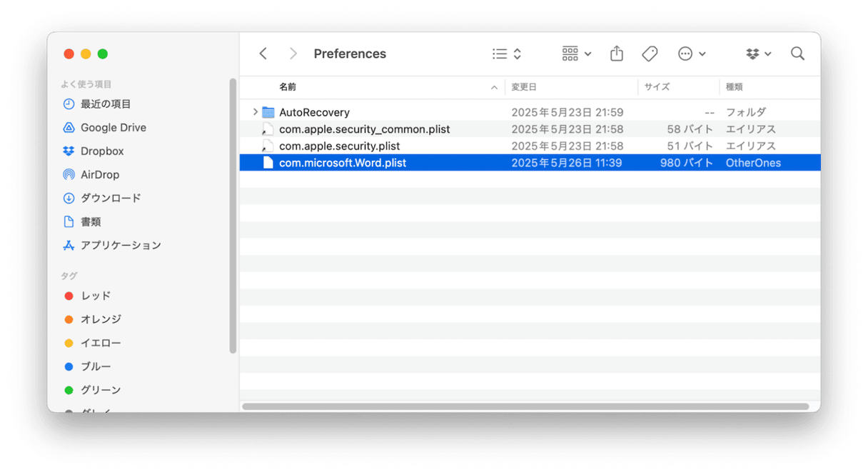Click the back navigation arrow
The image size is (868, 475).
point(263,54)
